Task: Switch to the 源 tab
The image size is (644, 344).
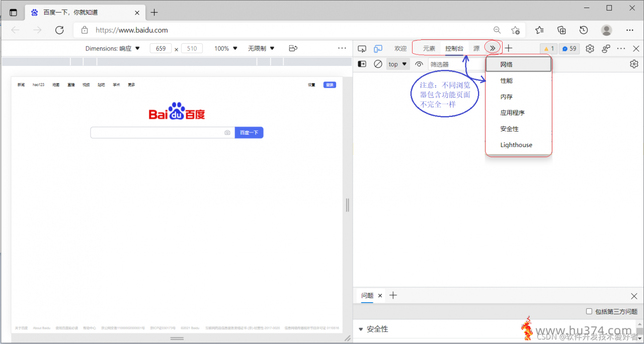Action: [476, 49]
